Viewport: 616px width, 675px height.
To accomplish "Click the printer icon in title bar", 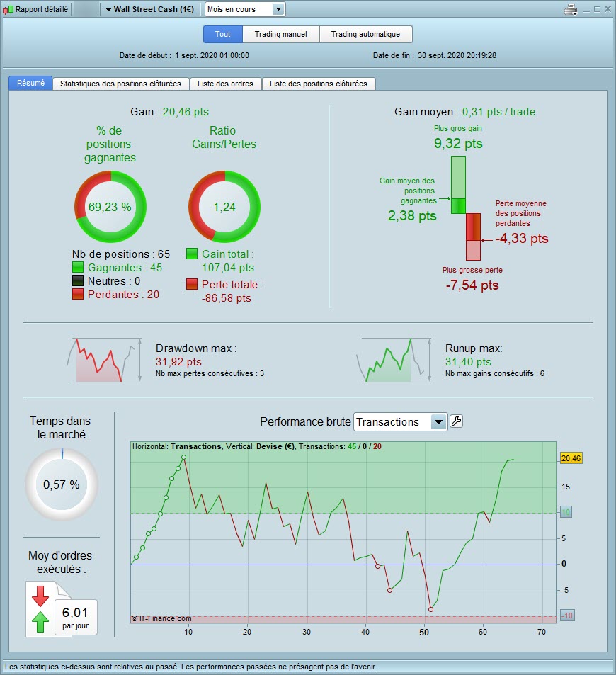I will 571,9.
